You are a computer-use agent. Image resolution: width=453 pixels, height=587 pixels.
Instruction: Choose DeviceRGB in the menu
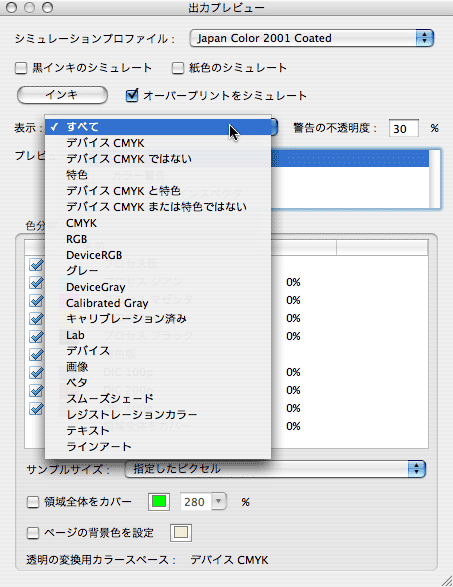point(158,255)
